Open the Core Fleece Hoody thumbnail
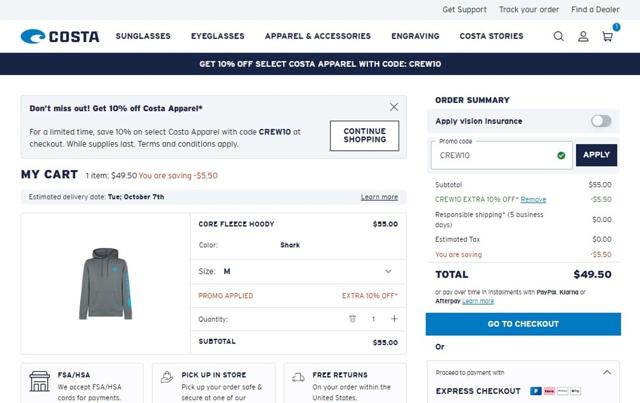640x403 pixels. 105,282
